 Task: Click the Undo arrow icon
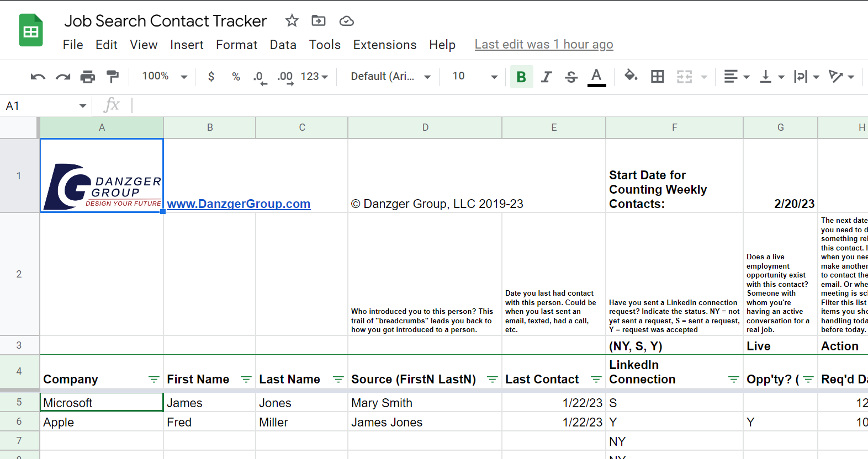tap(38, 77)
